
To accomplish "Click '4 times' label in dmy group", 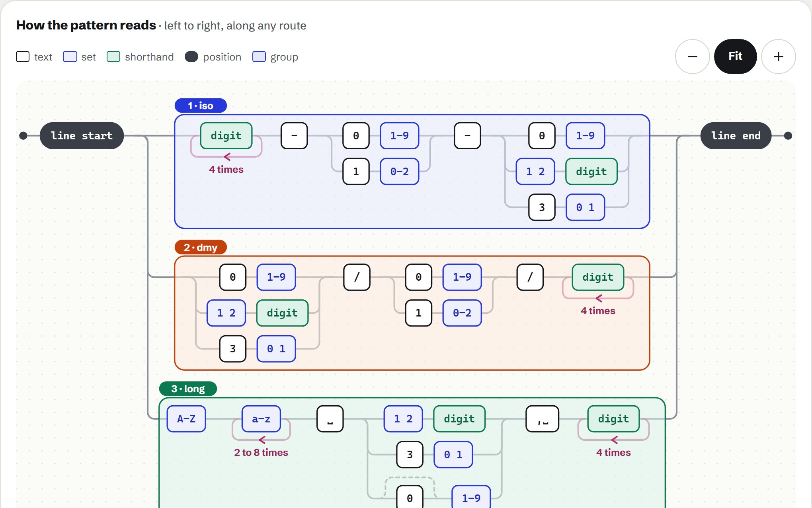I will click(x=598, y=311).
